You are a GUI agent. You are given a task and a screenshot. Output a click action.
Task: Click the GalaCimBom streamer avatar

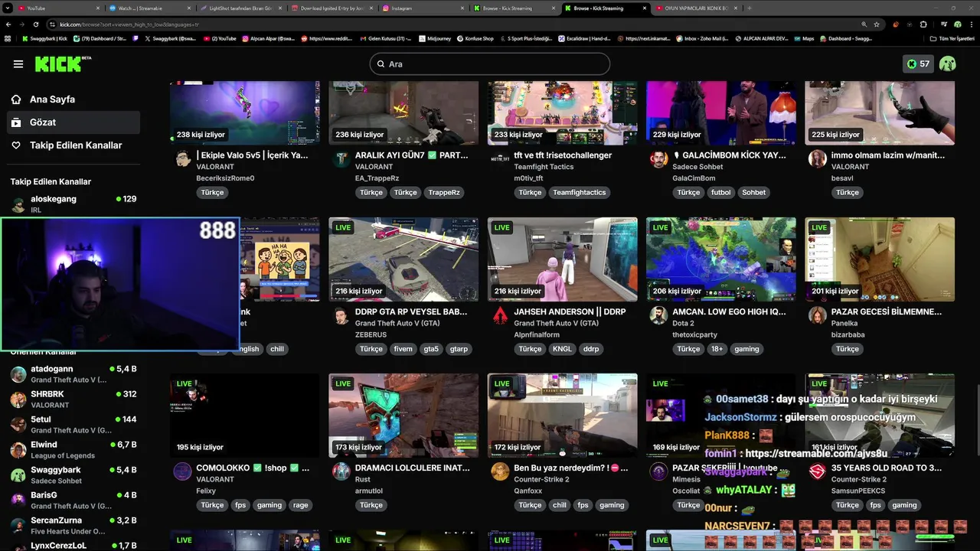coord(659,159)
